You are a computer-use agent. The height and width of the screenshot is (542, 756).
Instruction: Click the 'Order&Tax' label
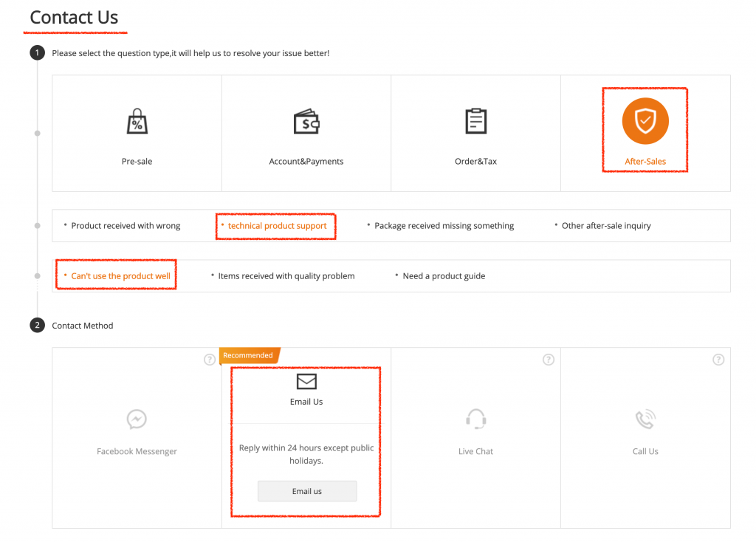click(x=475, y=162)
